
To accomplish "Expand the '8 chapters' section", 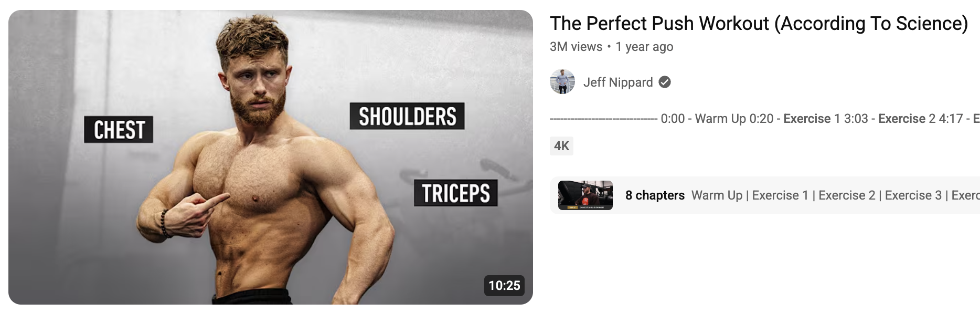I will click(655, 195).
